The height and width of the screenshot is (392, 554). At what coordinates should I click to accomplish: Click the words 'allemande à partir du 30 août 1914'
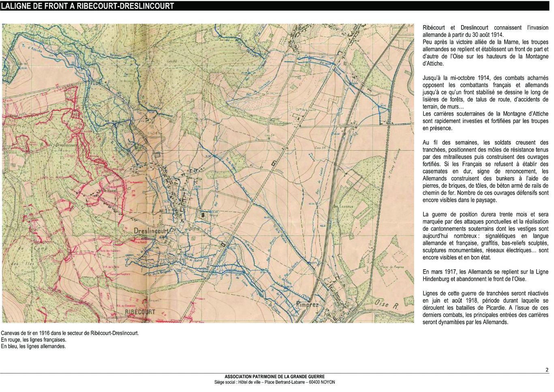coord(463,35)
